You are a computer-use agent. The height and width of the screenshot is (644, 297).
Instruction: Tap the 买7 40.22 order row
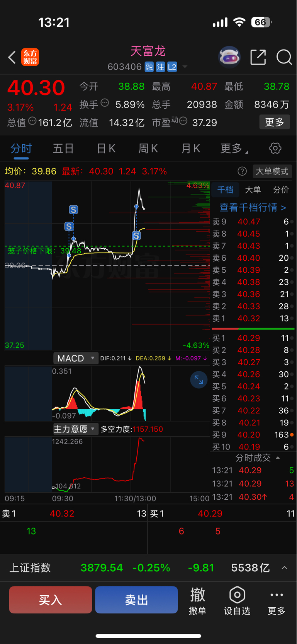[x=253, y=410]
